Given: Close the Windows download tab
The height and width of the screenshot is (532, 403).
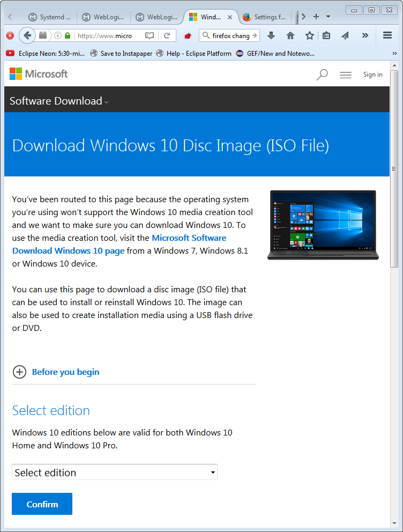Looking at the screenshot, I should point(230,17).
